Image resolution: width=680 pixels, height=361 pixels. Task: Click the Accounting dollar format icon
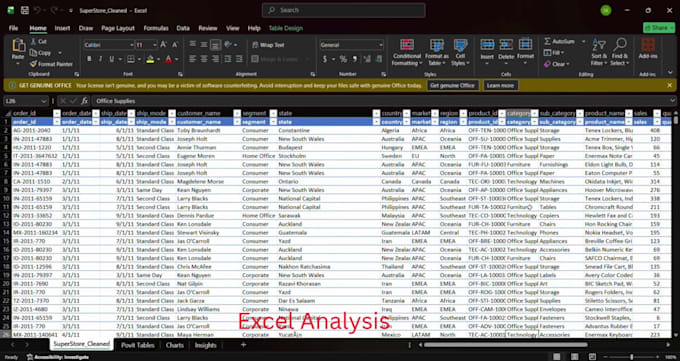click(325, 59)
